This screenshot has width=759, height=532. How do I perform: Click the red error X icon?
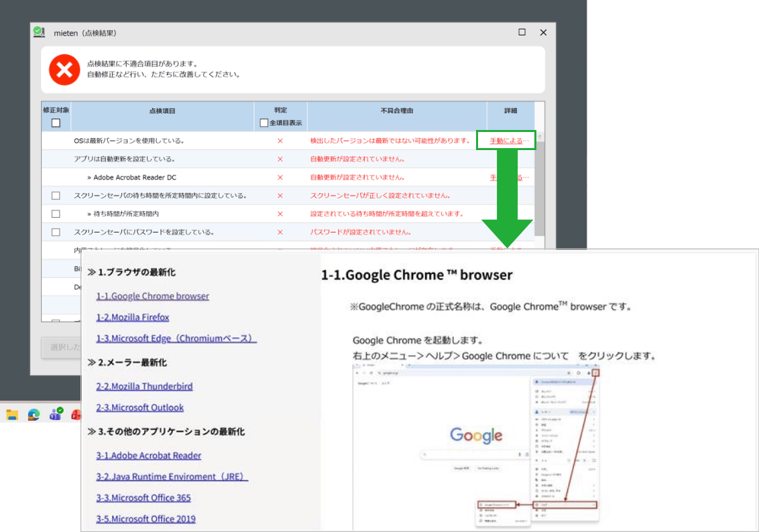coord(64,70)
